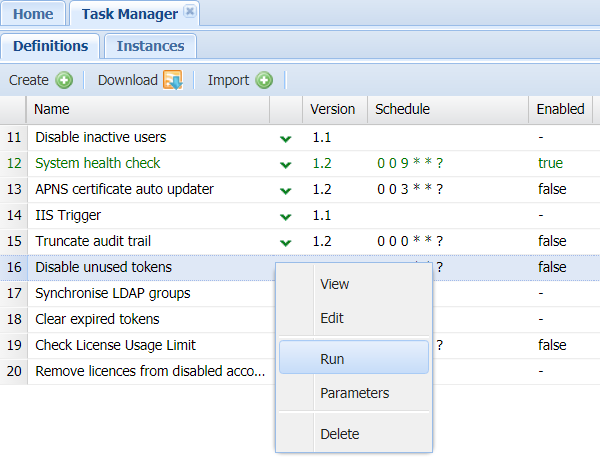Open Parameters from the context menu
This screenshot has width=600, height=468.
coord(353,393)
